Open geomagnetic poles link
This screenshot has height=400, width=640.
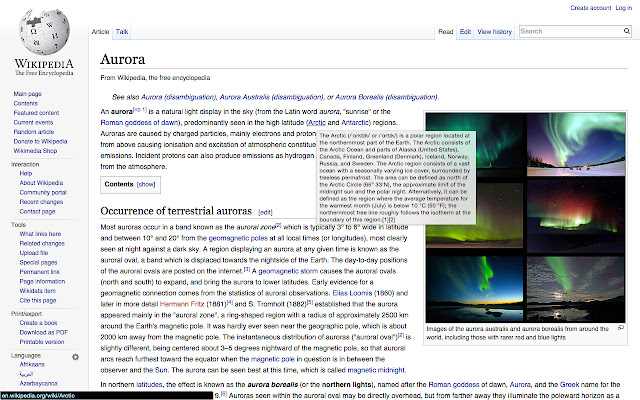pyautogui.click(x=238, y=238)
